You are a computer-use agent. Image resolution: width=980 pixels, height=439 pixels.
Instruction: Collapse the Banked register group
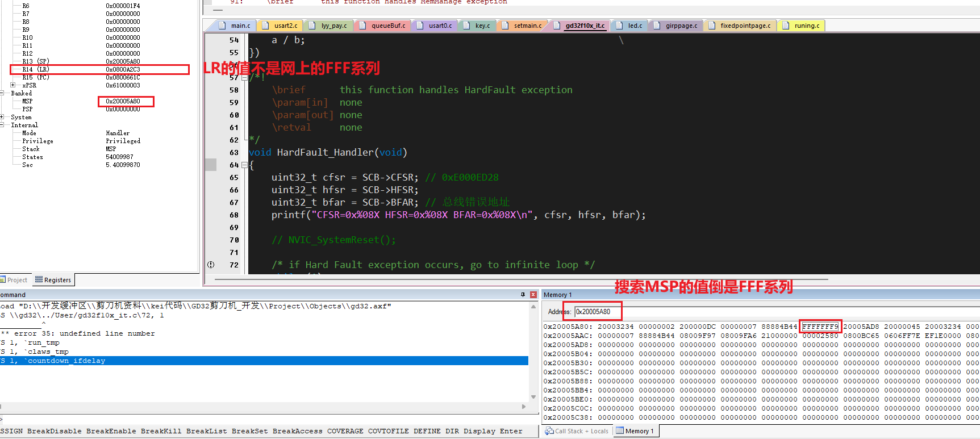2,93
